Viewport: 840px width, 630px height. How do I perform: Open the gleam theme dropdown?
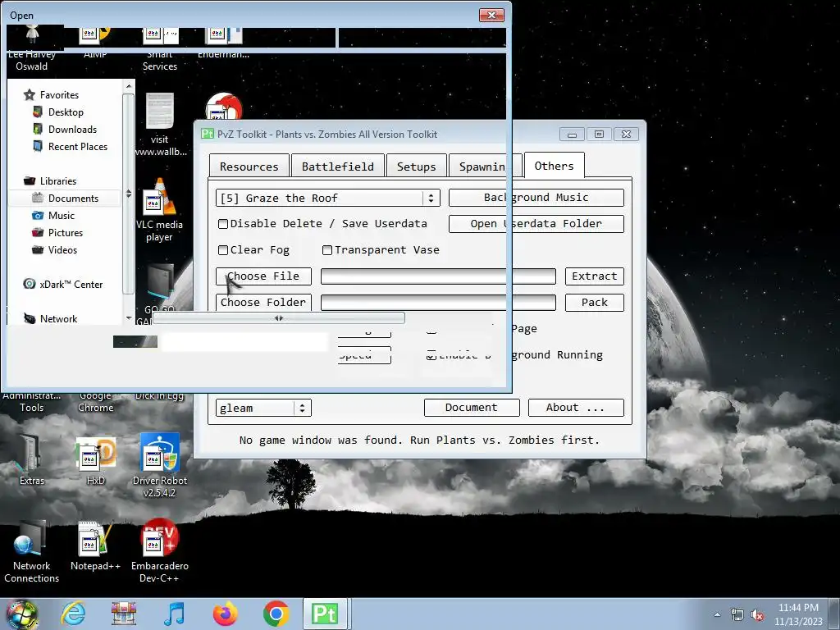(263, 408)
